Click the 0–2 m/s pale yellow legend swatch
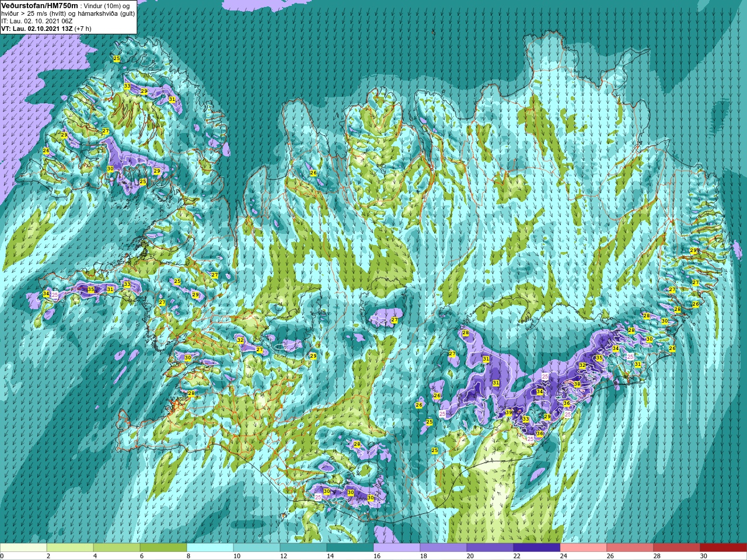The width and height of the screenshot is (747, 560). coord(23,548)
